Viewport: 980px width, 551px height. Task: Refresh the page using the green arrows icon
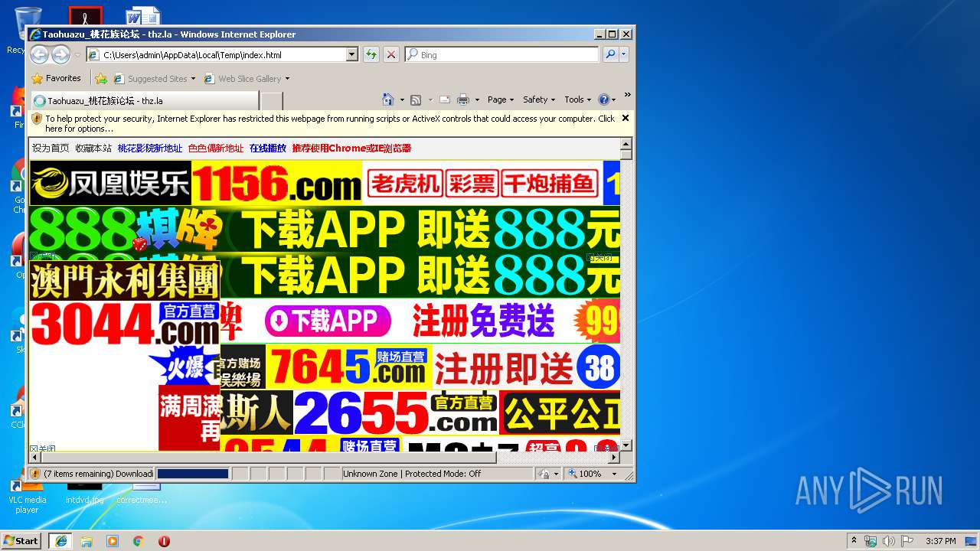coord(371,54)
